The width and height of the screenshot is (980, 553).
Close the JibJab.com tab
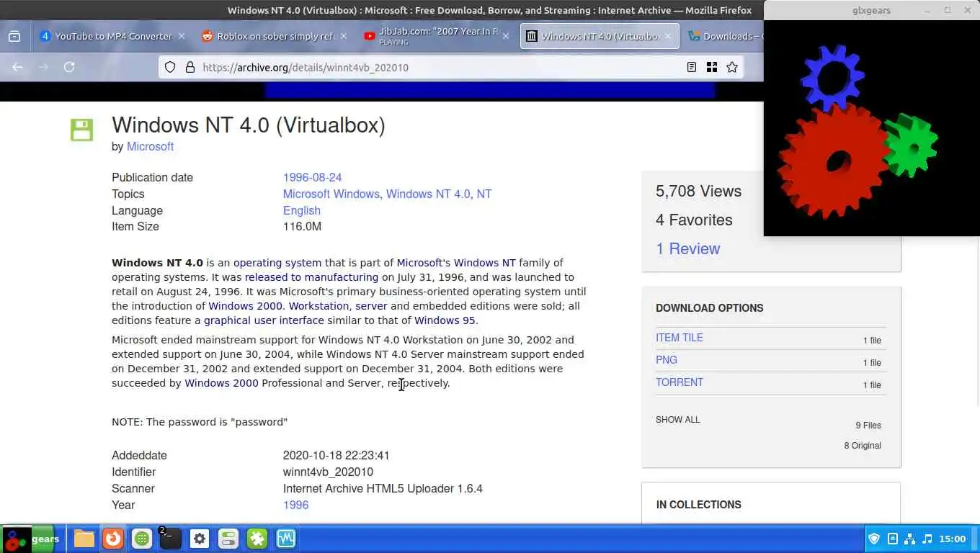click(506, 36)
